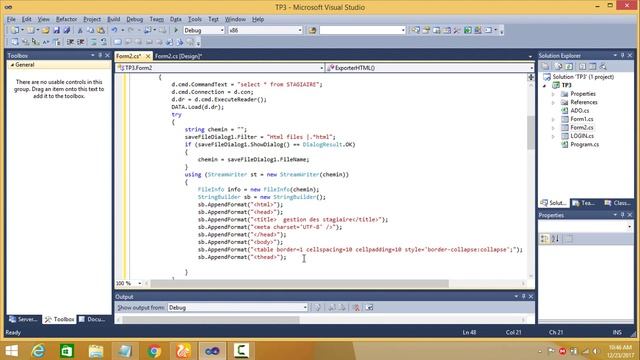The image size is (640, 360).
Task: Toggle auto-hide pin on Solution Explorer
Action: pyautogui.click(x=622, y=55)
